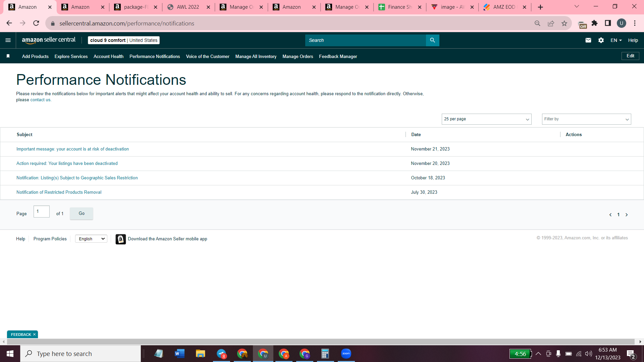Toggle the browser side panel icon
Screen dimensions: 644x362
coord(608,23)
